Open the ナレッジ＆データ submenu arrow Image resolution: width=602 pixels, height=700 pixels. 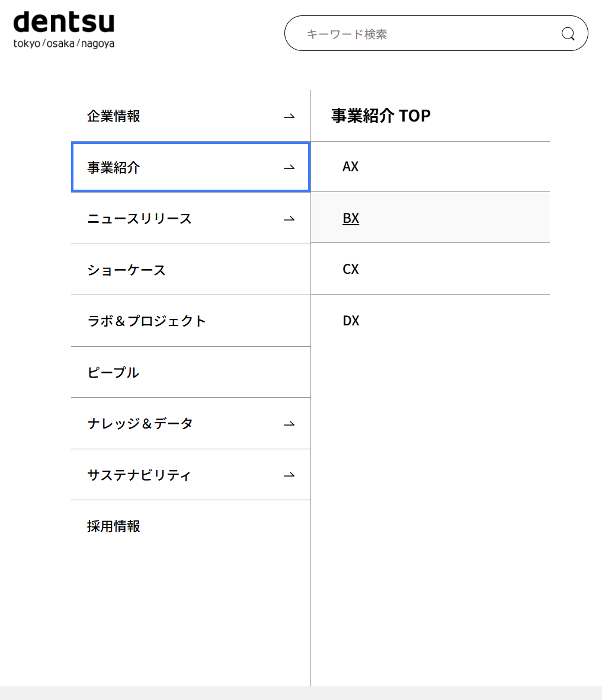(289, 424)
